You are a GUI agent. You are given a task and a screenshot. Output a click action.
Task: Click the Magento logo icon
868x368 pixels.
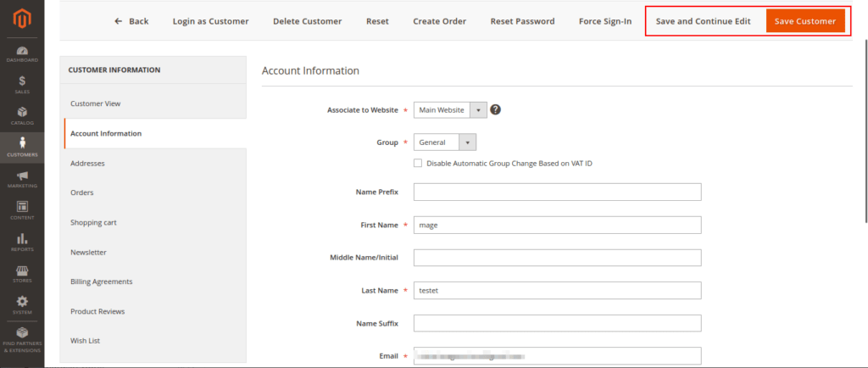pyautogui.click(x=22, y=20)
